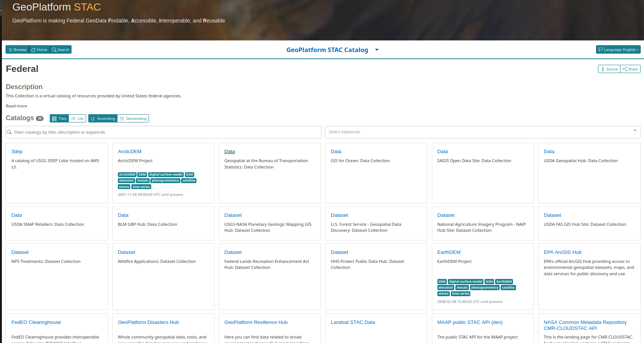Click the Description section heading

24,87
